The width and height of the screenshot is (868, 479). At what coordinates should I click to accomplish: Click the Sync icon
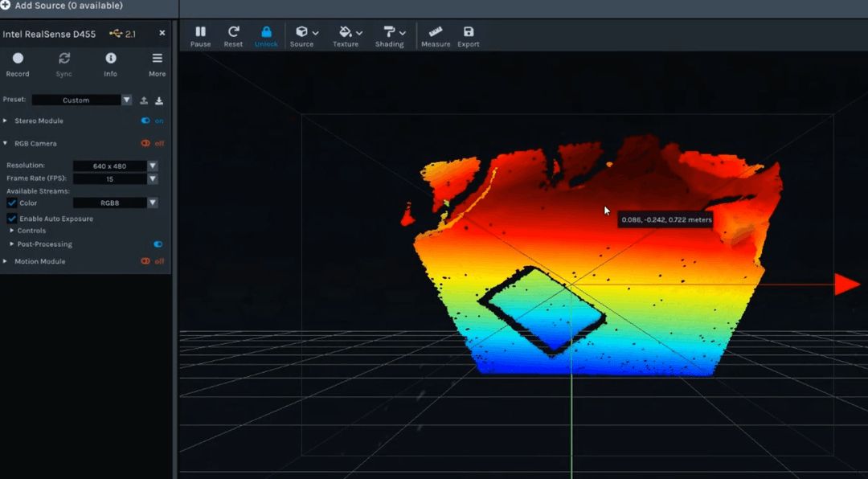coord(64,63)
